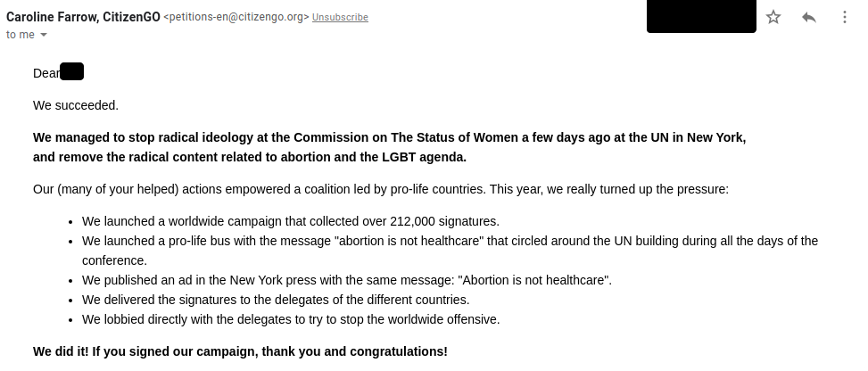Click the bullet about the pro-life bus
The width and height of the screenshot is (868, 371).
[x=450, y=241]
